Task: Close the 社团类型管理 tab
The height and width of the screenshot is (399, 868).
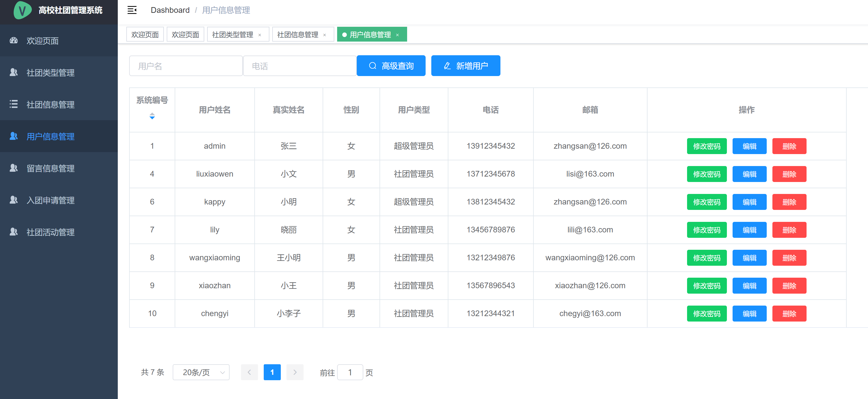Action: click(260, 34)
